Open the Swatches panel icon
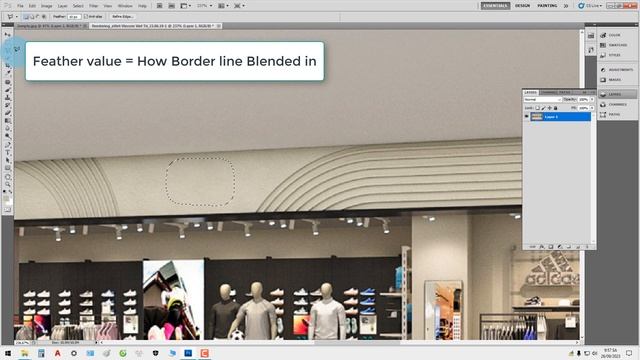Image resolution: width=640 pixels, height=360 pixels. click(x=603, y=45)
